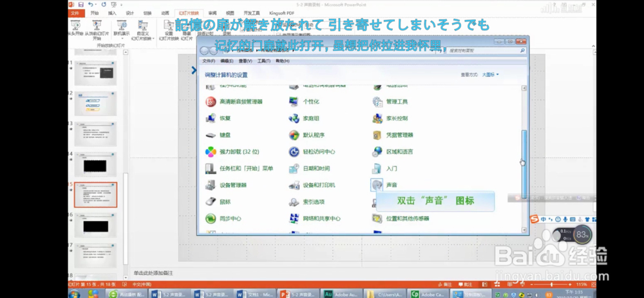Click the 设置幻灯片放映 button
Image resolution: width=644 pixels, height=298 pixels.
click(169, 30)
